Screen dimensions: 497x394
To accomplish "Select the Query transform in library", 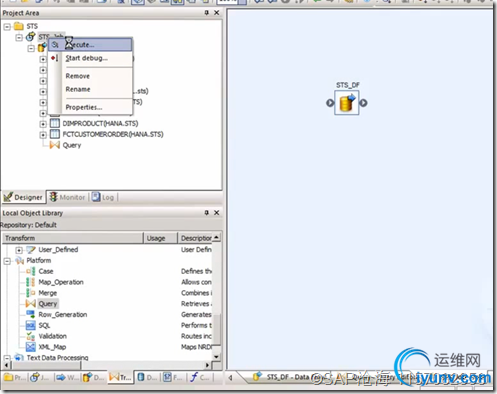I will (x=48, y=304).
